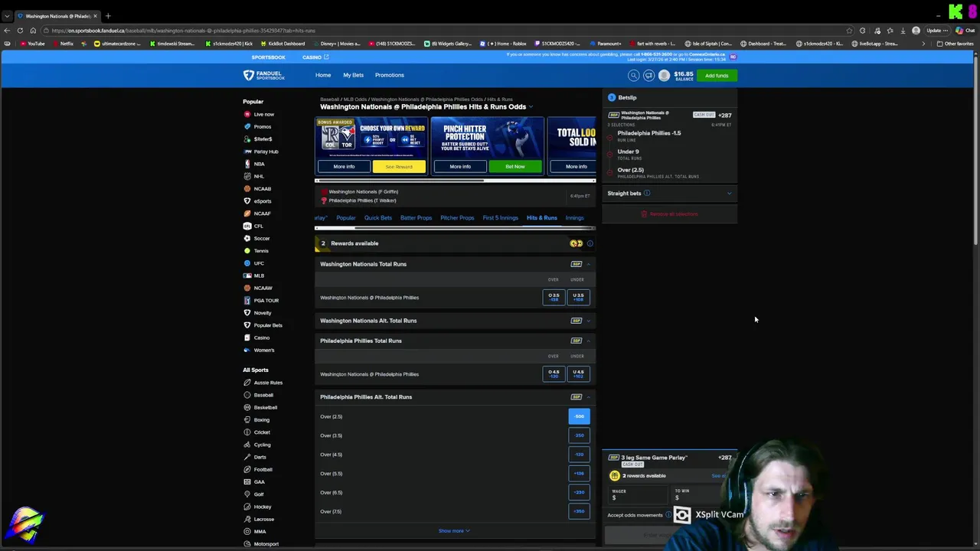Toggle Over 3.5 Nationals total runs
Image resolution: width=980 pixels, height=551 pixels.
[x=554, y=297]
